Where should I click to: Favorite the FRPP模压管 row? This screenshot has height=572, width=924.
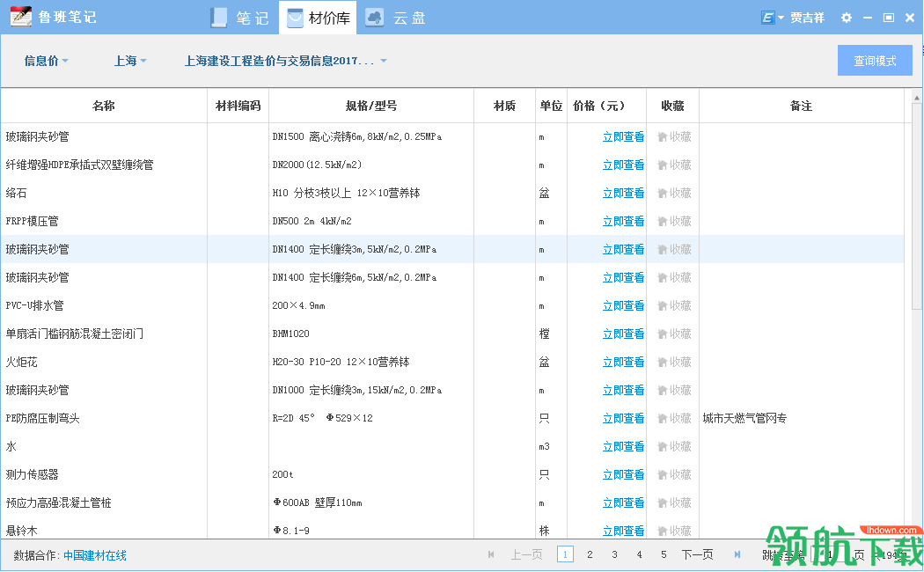coord(674,222)
